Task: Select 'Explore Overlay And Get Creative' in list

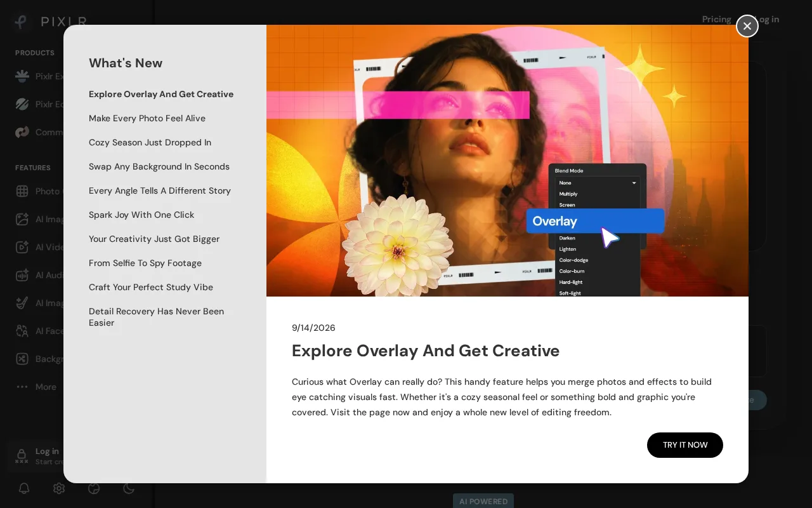Action: tap(161, 94)
